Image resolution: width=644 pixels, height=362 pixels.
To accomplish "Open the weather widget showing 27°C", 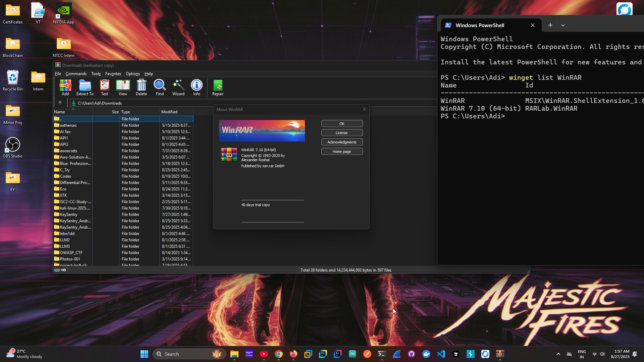I will pos(25,354).
